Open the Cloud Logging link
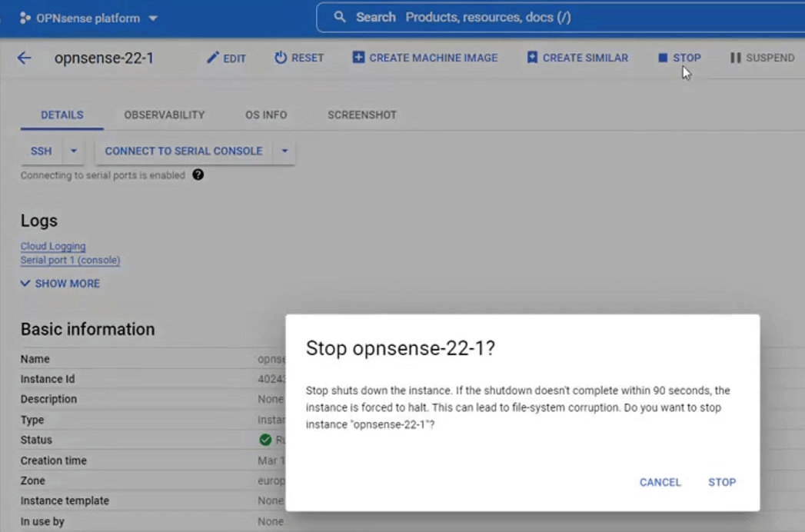The width and height of the screenshot is (805, 532). 53,247
